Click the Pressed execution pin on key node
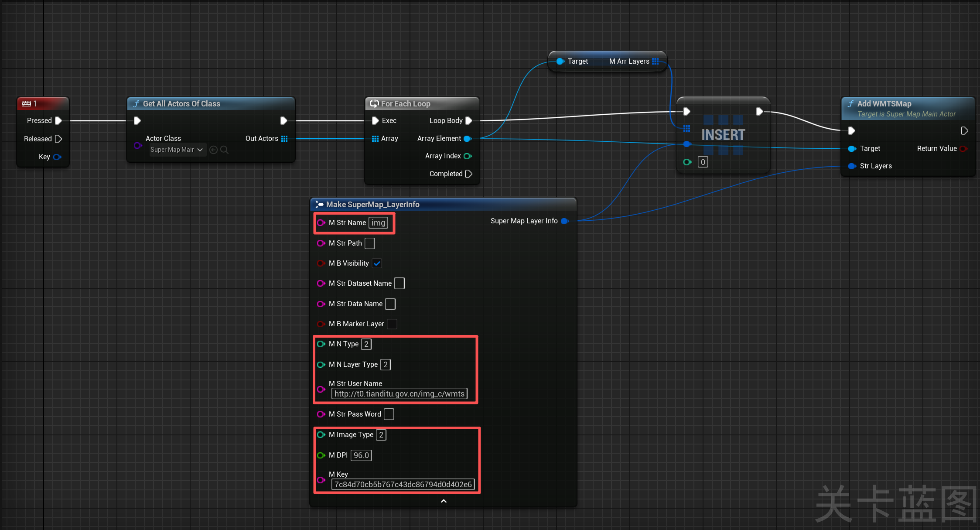 (x=58, y=120)
